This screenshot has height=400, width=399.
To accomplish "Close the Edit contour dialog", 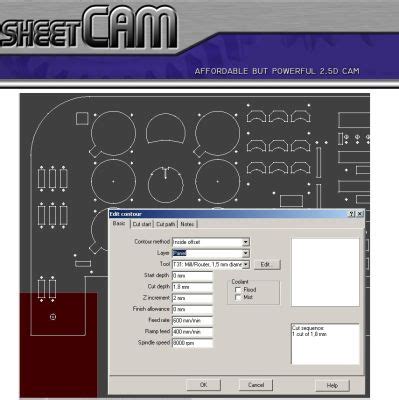I will 360,214.
